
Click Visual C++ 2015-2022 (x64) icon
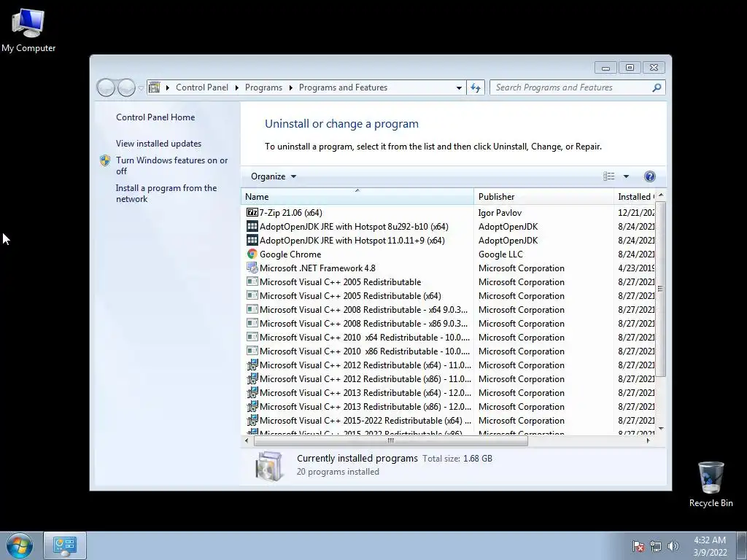click(x=252, y=420)
